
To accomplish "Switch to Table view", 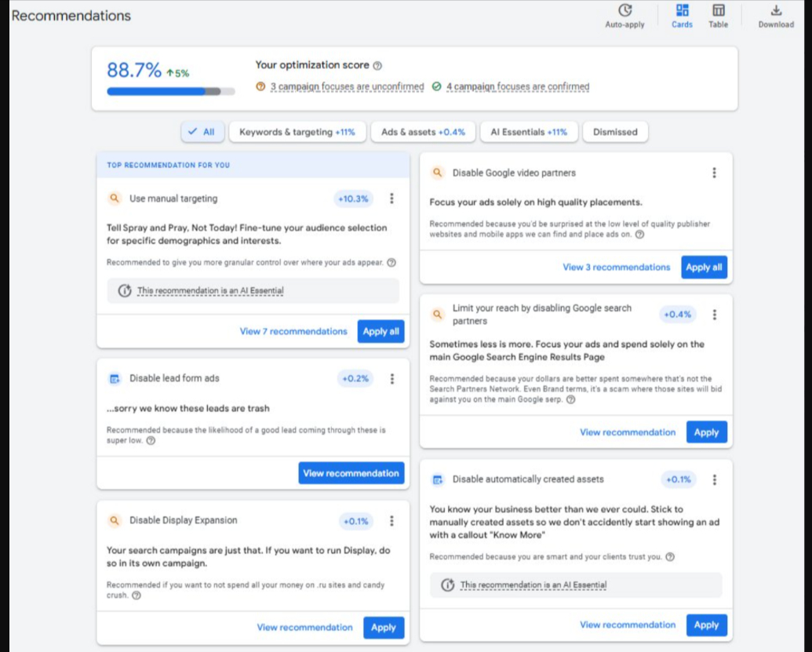I will pyautogui.click(x=719, y=16).
